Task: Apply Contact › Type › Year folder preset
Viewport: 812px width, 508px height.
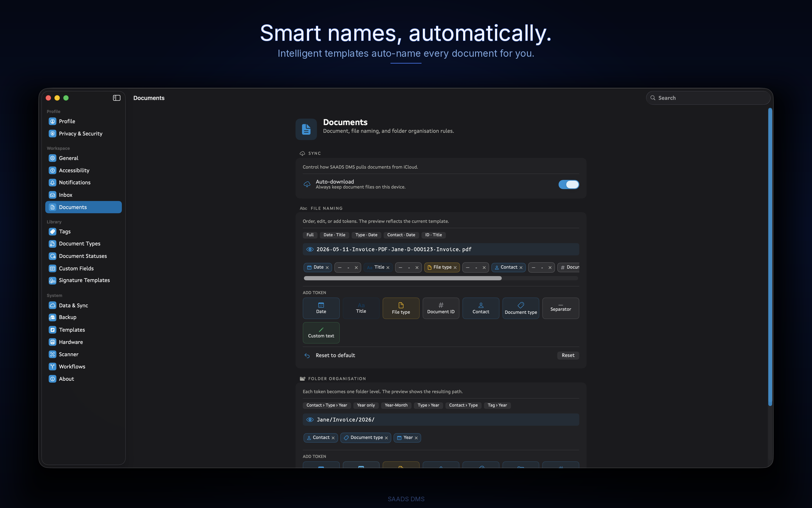Action: pyautogui.click(x=326, y=405)
